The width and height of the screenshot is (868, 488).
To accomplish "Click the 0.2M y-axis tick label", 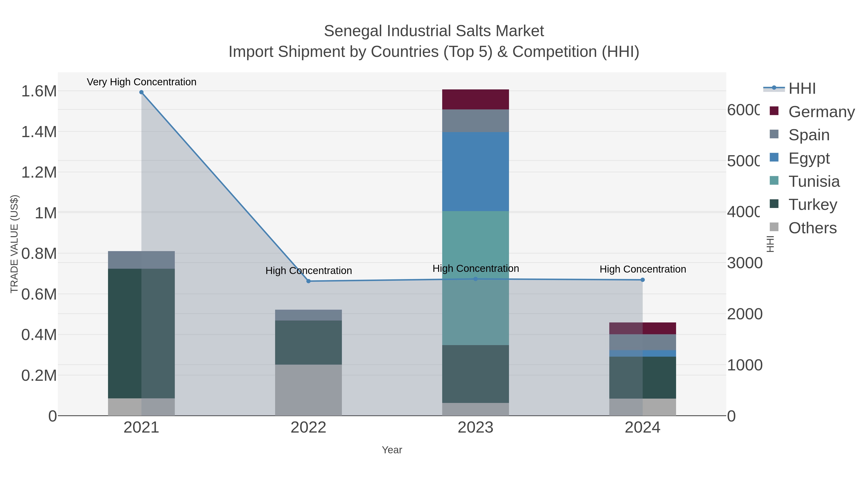I will click(39, 375).
